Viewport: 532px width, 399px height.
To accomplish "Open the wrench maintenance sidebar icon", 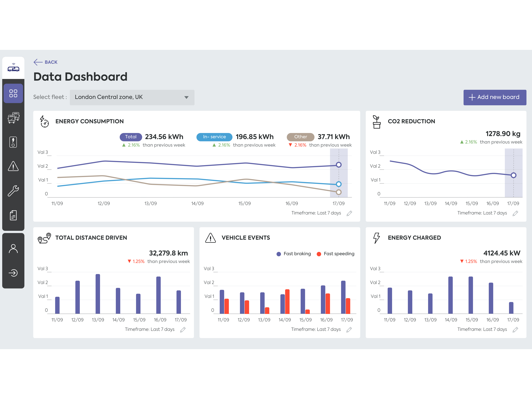I will (x=13, y=191).
